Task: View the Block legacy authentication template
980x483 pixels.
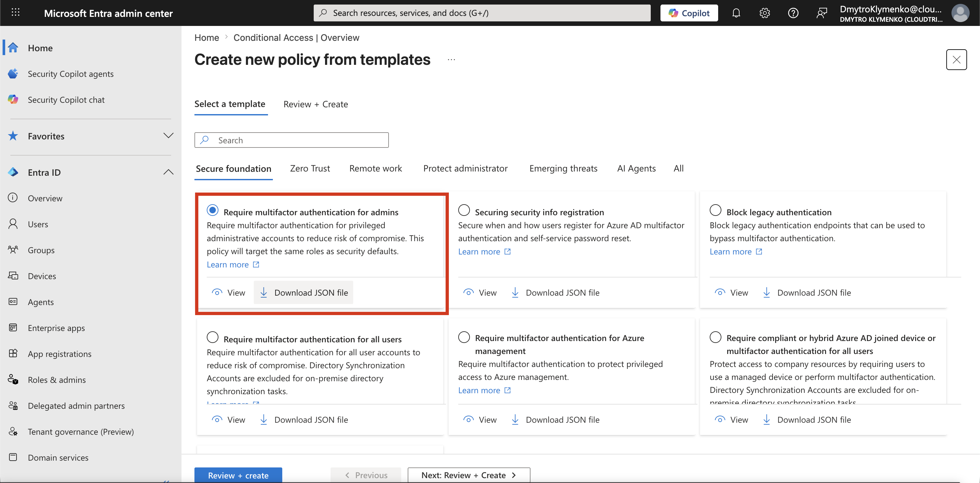Action: point(731,292)
